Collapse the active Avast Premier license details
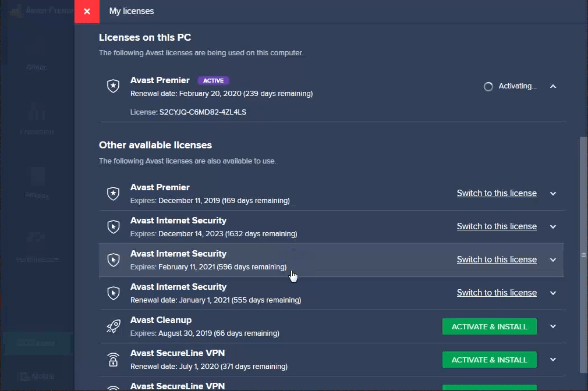The image size is (588, 391). coord(553,87)
